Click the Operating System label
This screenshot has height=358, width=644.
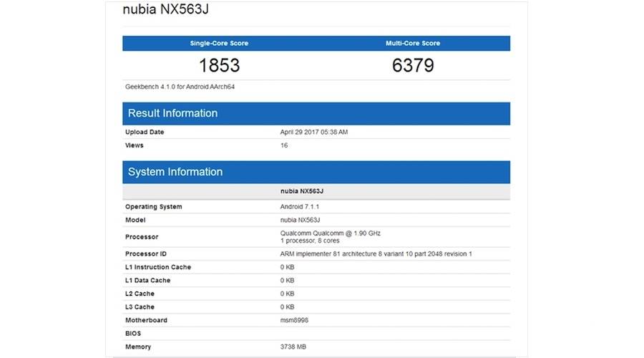[x=154, y=207]
